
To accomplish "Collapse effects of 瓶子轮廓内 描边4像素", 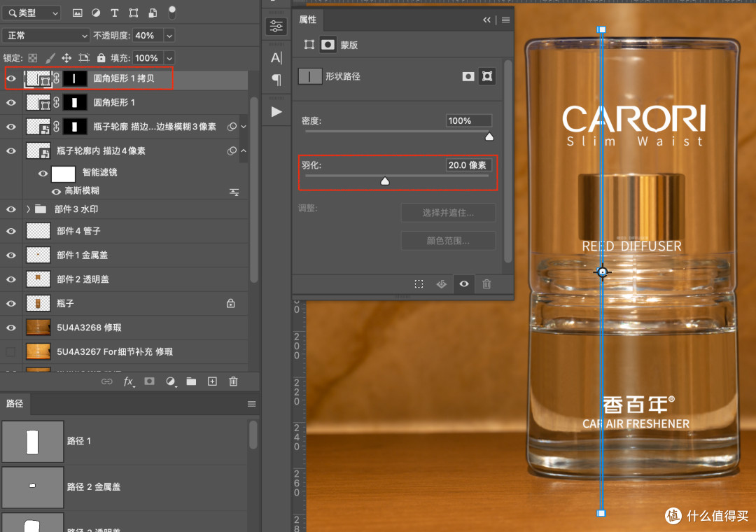I will (244, 151).
